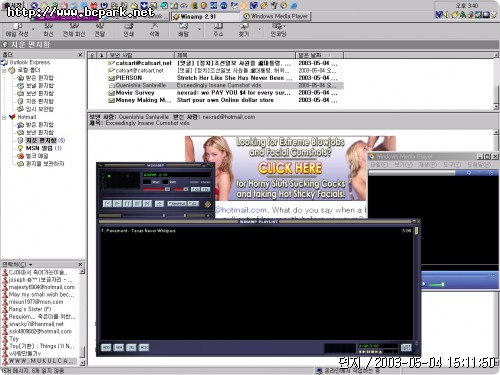Collapse the 로컬 폴더 tree node
Viewport: 500px width, 375px height.
coord(4,70)
